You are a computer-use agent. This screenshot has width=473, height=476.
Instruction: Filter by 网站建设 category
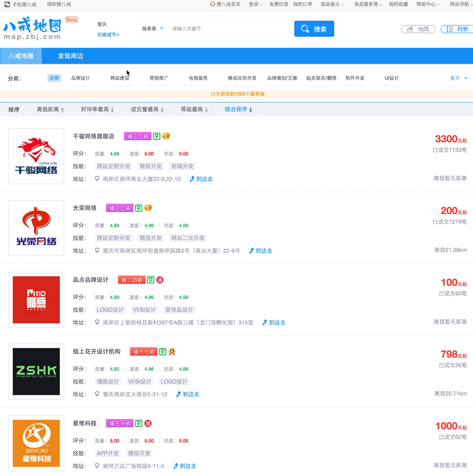(x=120, y=78)
